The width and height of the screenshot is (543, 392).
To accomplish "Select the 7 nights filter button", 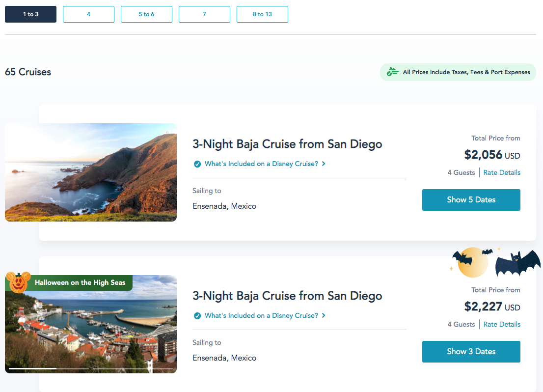I will [204, 14].
